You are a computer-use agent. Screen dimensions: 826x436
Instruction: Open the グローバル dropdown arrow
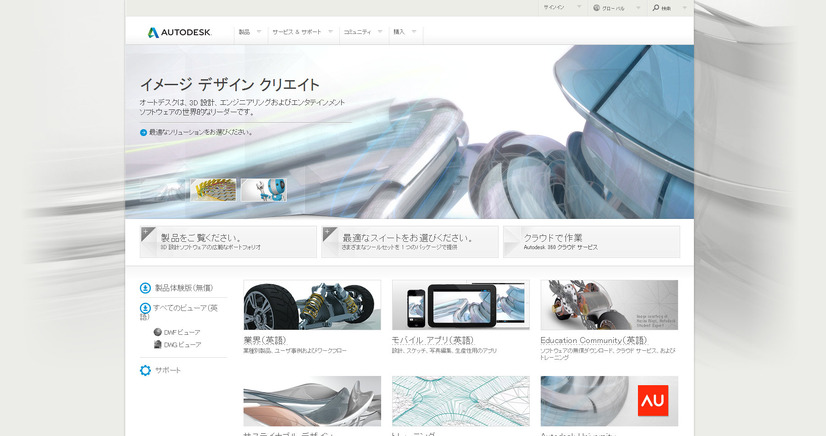pyautogui.click(x=638, y=7)
